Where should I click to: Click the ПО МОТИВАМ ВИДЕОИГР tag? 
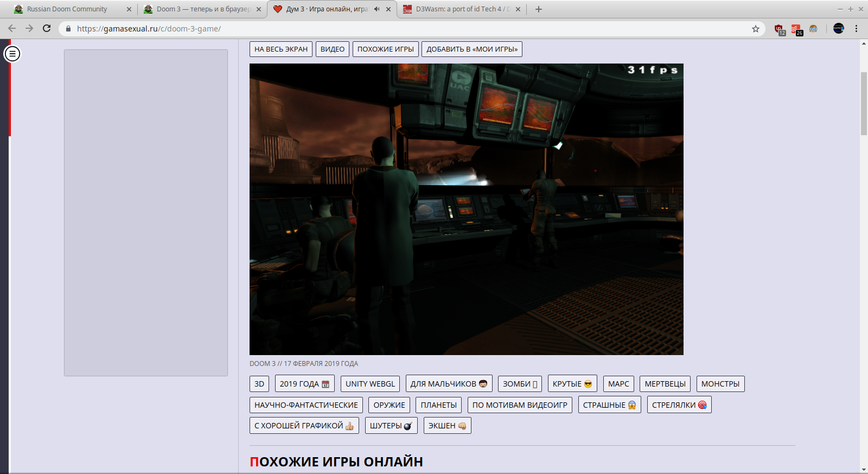(520, 405)
